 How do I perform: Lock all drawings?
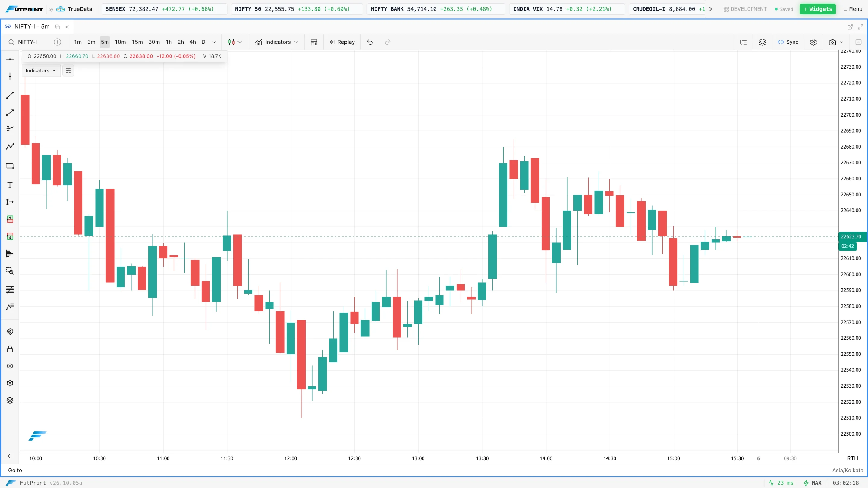pyautogui.click(x=10, y=349)
